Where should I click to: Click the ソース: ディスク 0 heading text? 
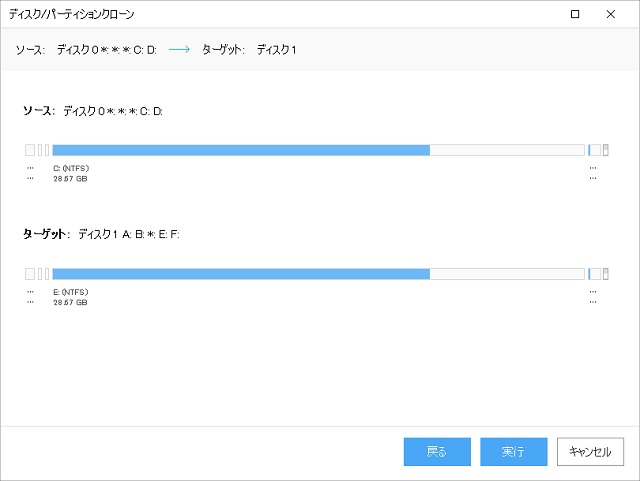pyautogui.click(x=93, y=111)
